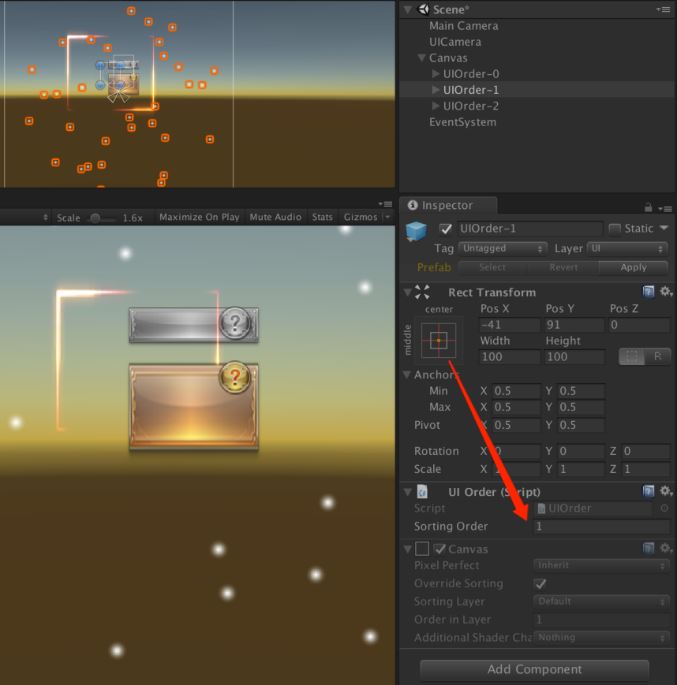The image size is (677, 685).
Task: Click the Add Component button
Action: (x=534, y=669)
